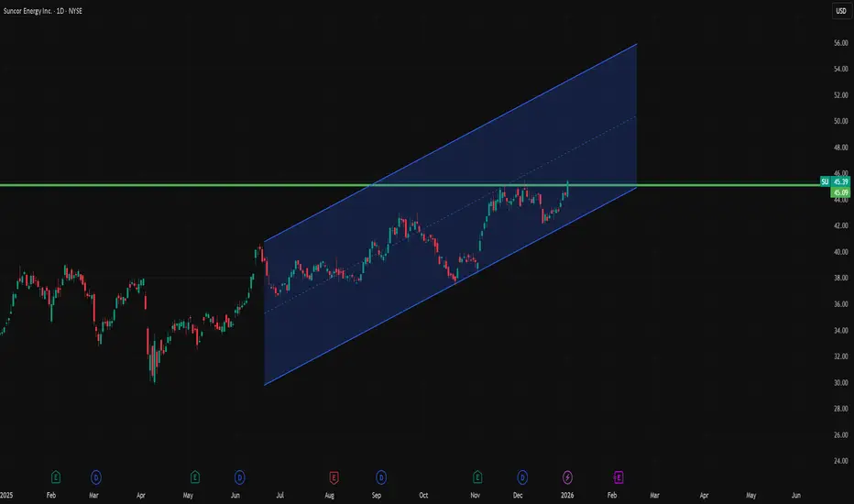Click the 32.00 price axis label

coord(841,356)
